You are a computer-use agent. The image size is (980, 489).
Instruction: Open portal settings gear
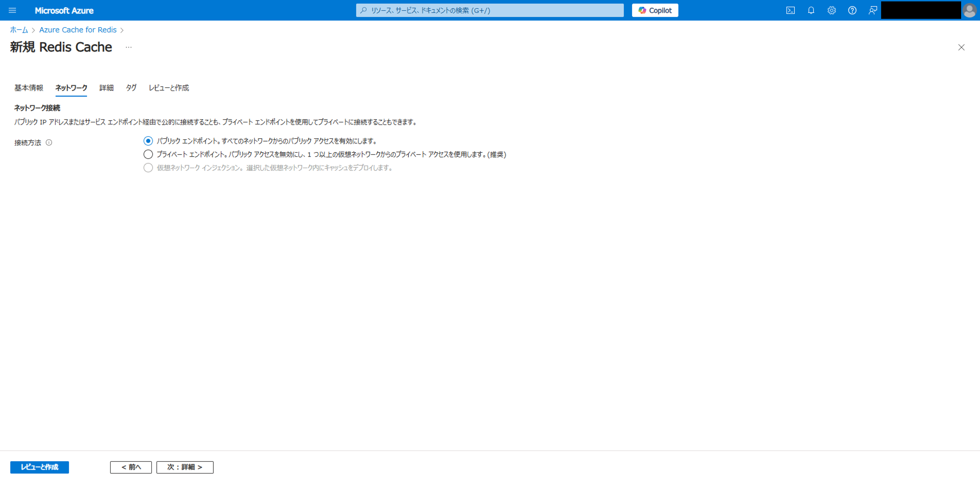(831, 10)
